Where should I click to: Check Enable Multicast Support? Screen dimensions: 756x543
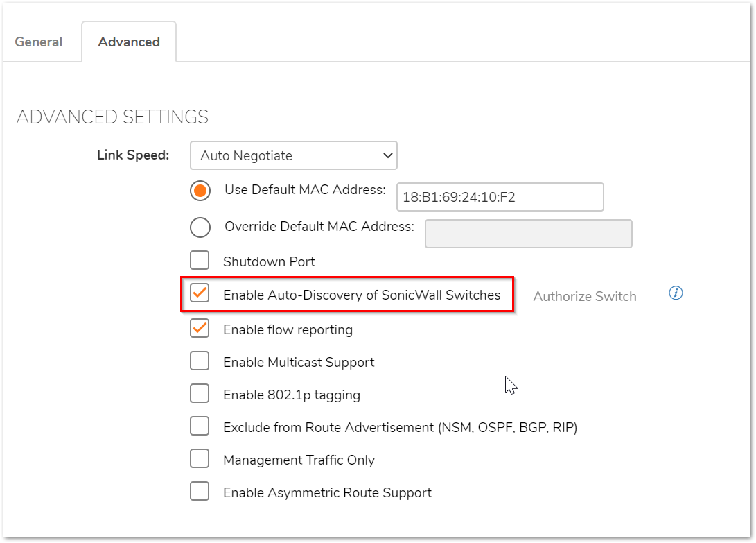200,361
